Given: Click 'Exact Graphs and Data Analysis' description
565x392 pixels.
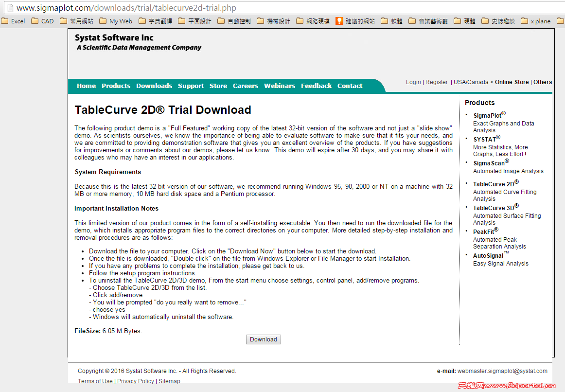Looking at the screenshot, I should 503,127.
